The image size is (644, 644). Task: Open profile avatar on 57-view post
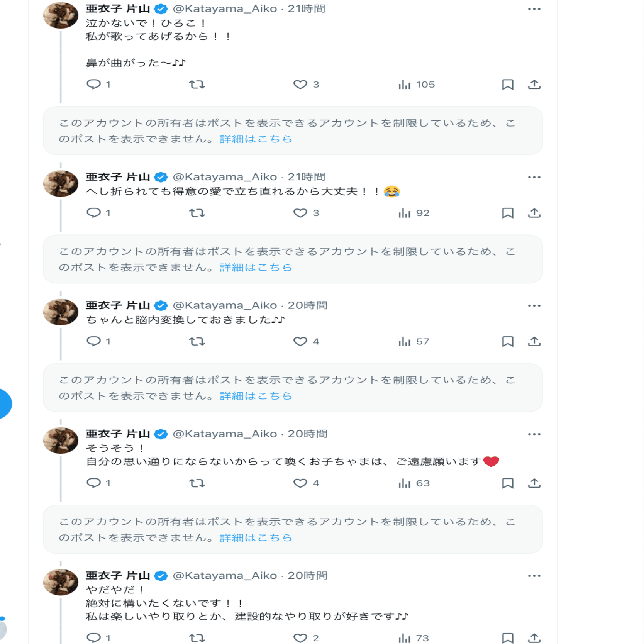tap(61, 312)
